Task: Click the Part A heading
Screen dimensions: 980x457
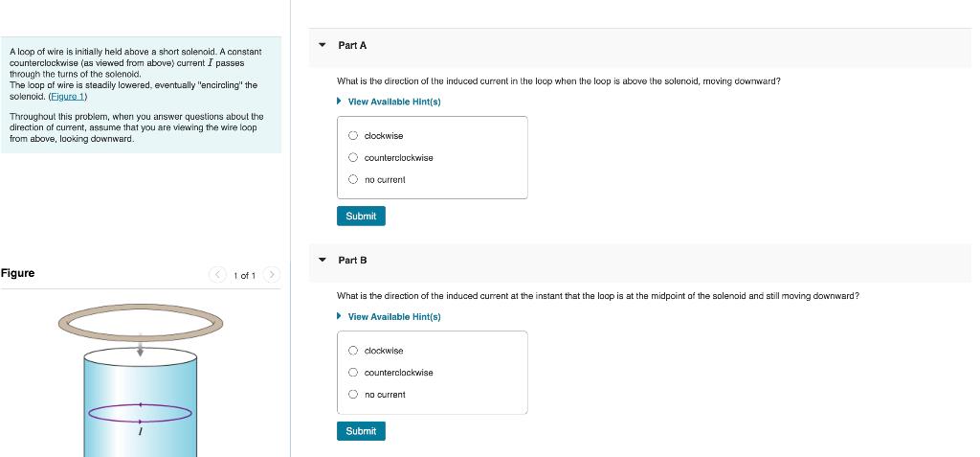Action: coord(352,45)
